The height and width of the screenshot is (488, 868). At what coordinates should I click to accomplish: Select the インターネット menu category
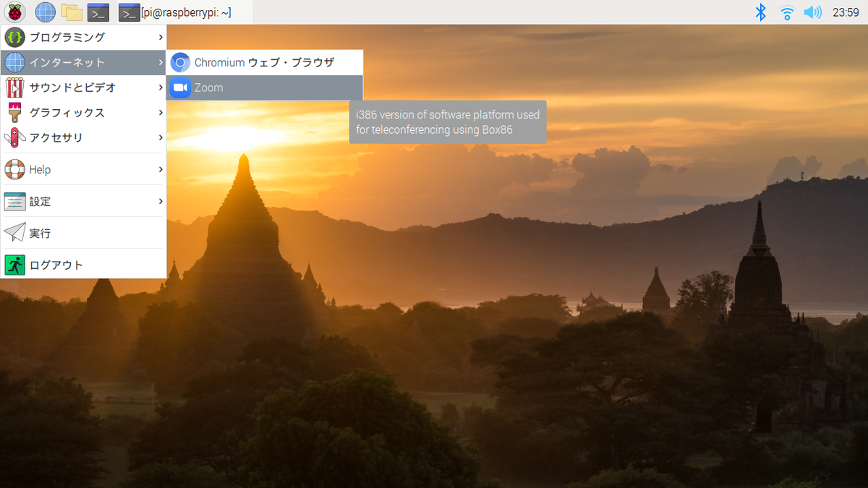pyautogui.click(x=84, y=62)
